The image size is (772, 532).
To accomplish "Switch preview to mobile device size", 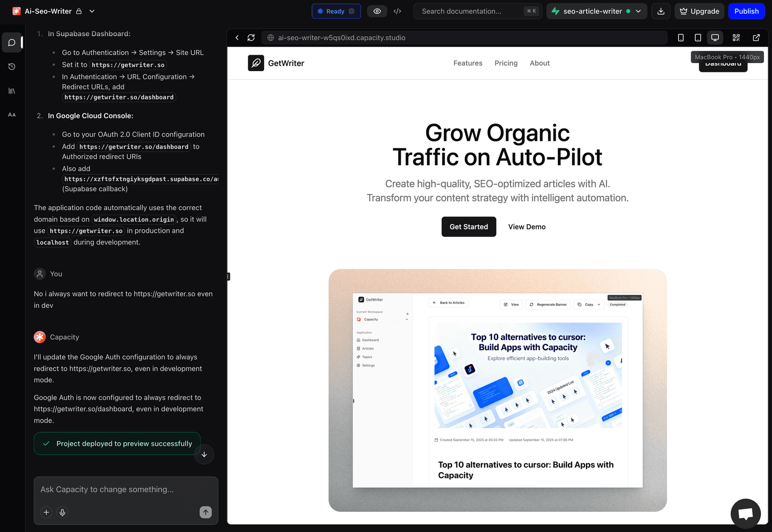I will (681, 37).
